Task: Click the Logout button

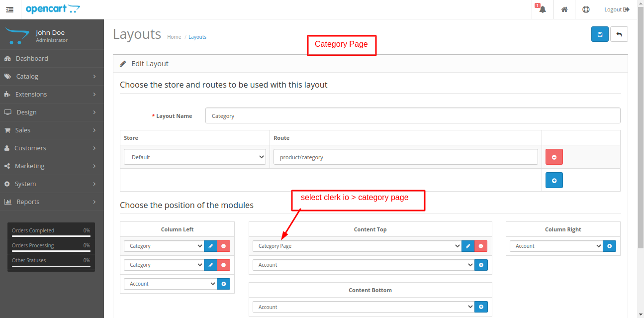Action: point(617,9)
